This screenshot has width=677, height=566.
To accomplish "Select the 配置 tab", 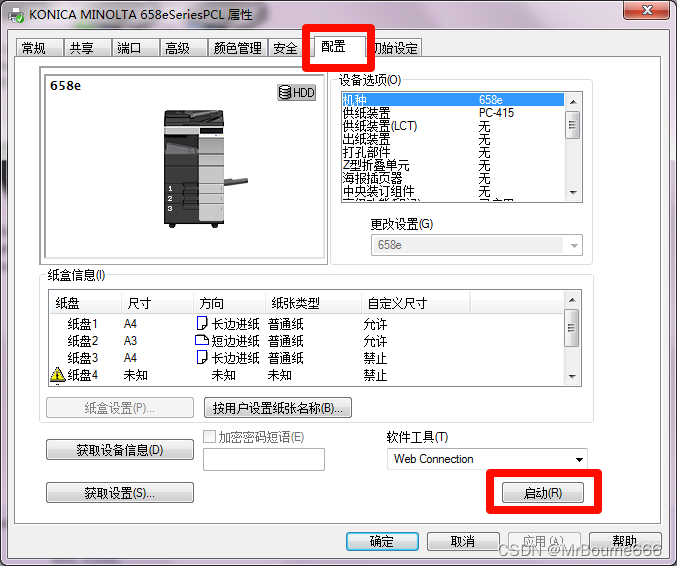I will [x=338, y=47].
